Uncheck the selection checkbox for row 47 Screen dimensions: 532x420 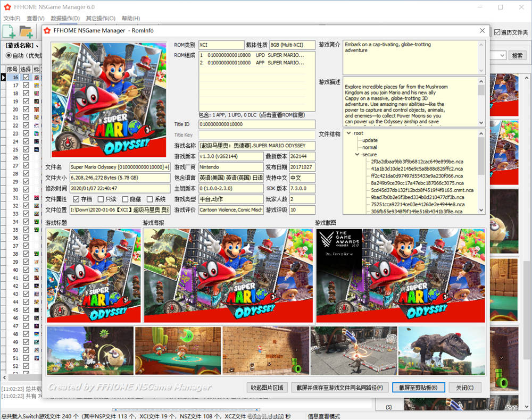coord(26,326)
